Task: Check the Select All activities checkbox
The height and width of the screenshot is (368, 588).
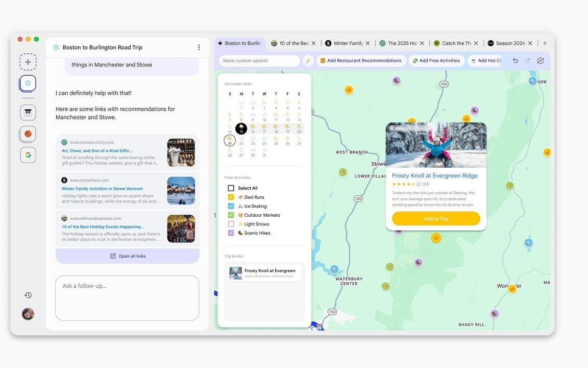Action: [231, 188]
